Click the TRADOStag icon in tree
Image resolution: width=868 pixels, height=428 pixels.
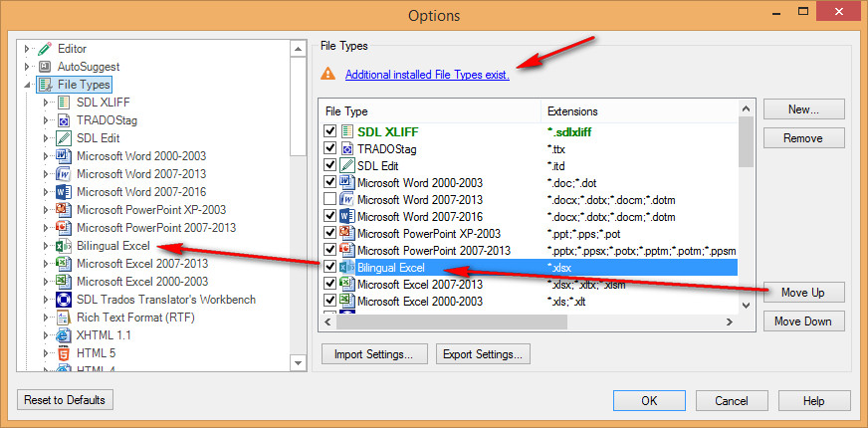pos(64,120)
